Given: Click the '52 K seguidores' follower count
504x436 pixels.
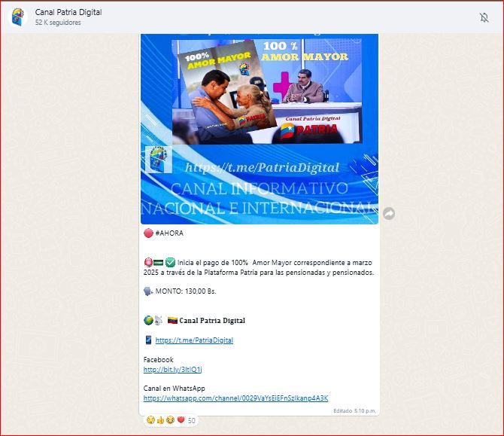Looking at the screenshot, I should (x=58, y=23).
